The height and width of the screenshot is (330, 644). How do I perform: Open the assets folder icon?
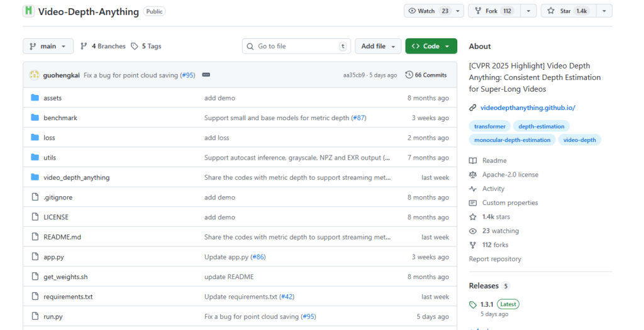(35, 97)
